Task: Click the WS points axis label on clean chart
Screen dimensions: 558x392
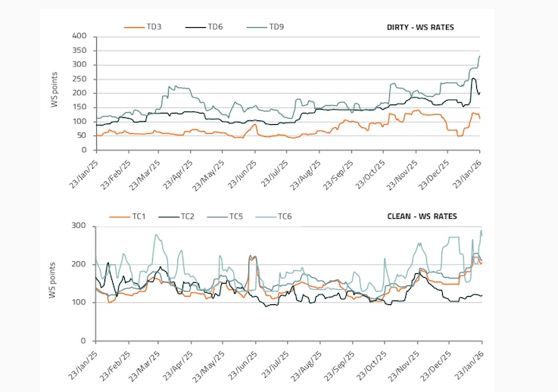Action: (x=55, y=282)
